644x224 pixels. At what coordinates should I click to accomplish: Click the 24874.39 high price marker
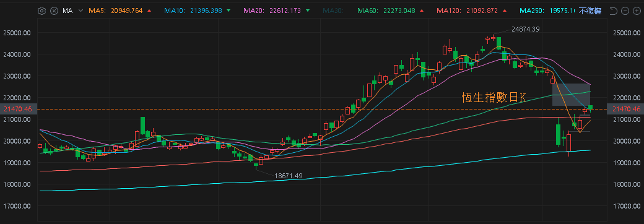[526, 29]
